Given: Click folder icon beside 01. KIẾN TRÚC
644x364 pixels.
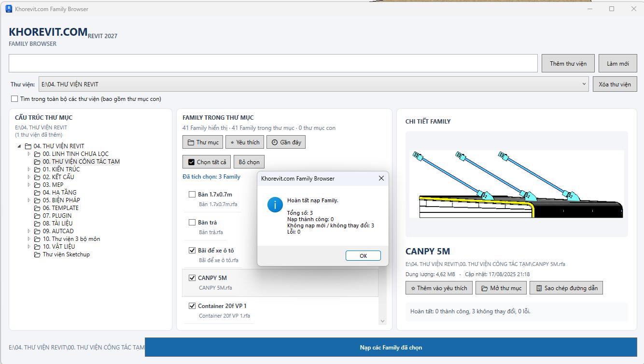Looking at the screenshot, I should pyautogui.click(x=37, y=169).
